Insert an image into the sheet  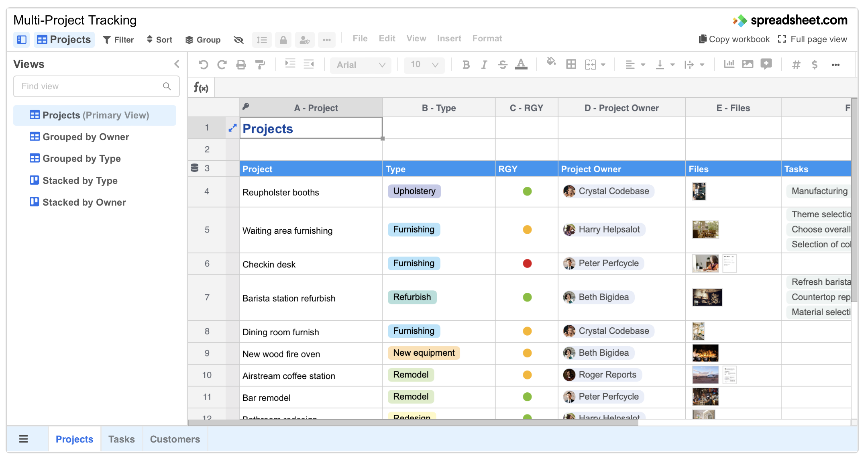(x=748, y=64)
